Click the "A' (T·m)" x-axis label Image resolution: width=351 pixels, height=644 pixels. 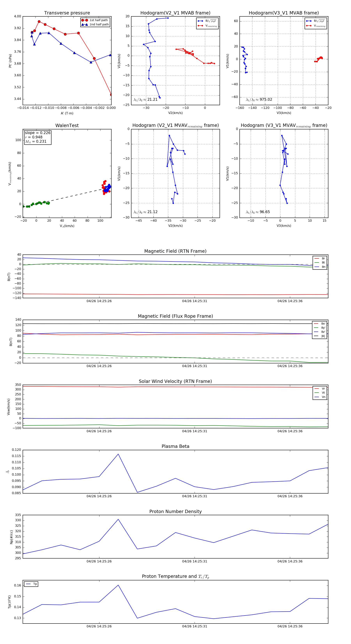coord(67,113)
